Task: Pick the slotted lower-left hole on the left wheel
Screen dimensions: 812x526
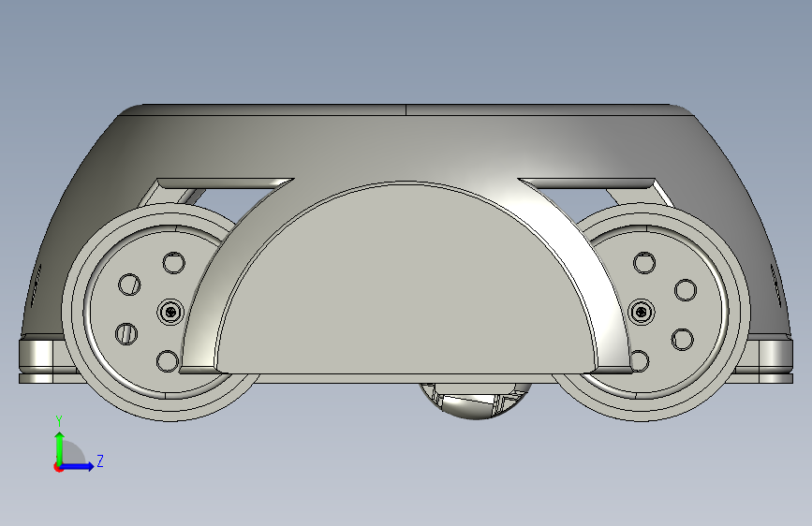Action: click(x=126, y=334)
